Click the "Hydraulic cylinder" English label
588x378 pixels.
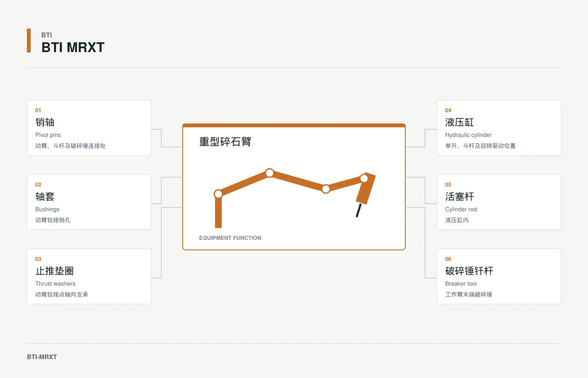[468, 135]
